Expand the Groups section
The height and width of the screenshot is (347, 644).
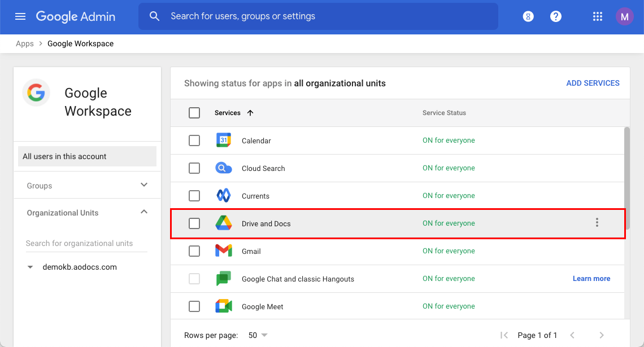click(144, 185)
